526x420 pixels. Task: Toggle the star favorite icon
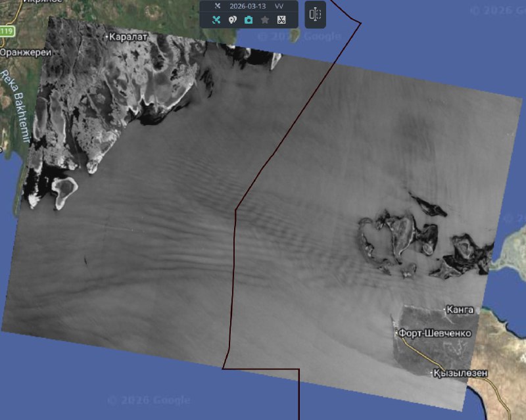pyautogui.click(x=265, y=20)
